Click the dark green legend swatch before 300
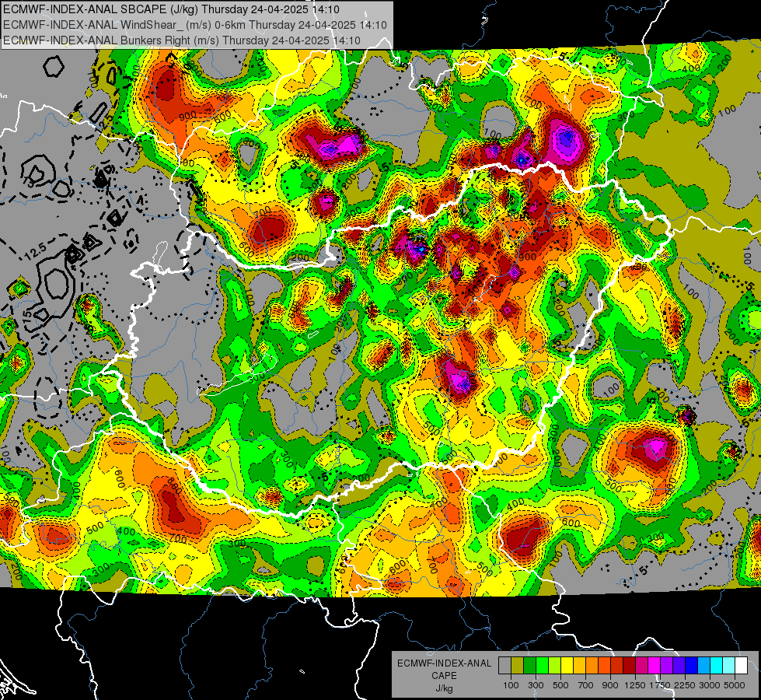Viewport: 761px width, 700px height. point(530,666)
